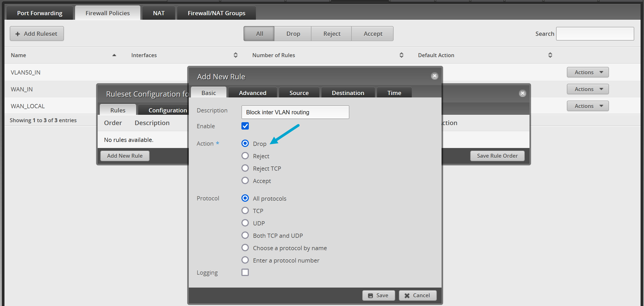Image resolution: width=644 pixels, height=306 pixels.
Task: Sort by the Interfaces column chevrons
Action: click(x=236, y=55)
